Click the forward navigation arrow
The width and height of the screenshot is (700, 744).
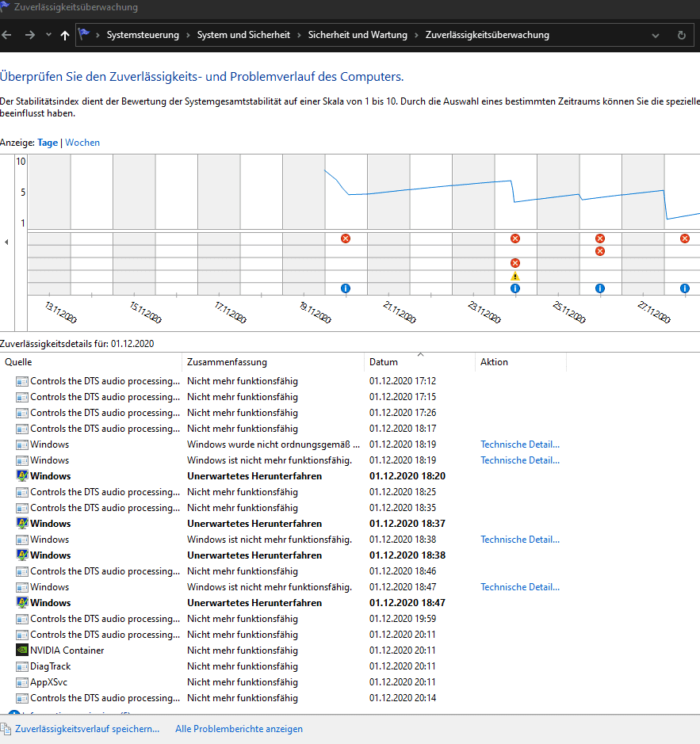[29, 35]
